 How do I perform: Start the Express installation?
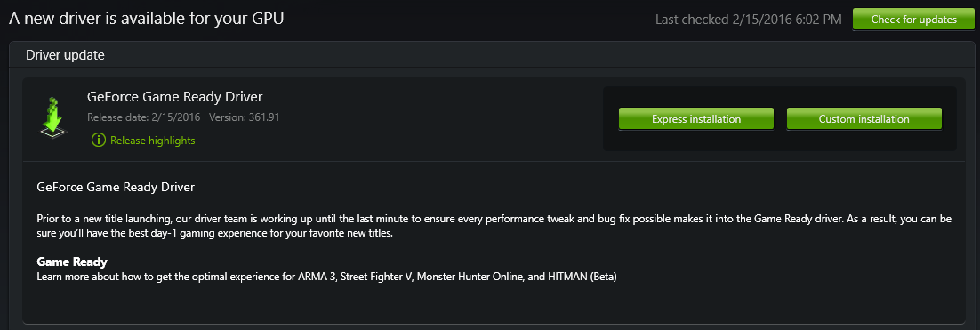point(695,119)
